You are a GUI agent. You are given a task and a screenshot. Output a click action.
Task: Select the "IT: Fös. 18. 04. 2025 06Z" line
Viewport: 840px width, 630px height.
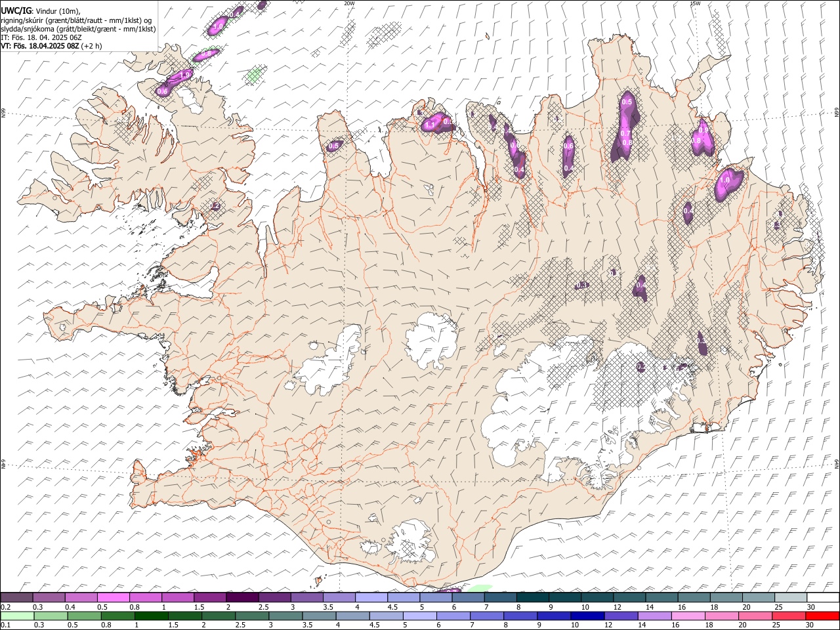pyautogui.click(x=41, y=37)
